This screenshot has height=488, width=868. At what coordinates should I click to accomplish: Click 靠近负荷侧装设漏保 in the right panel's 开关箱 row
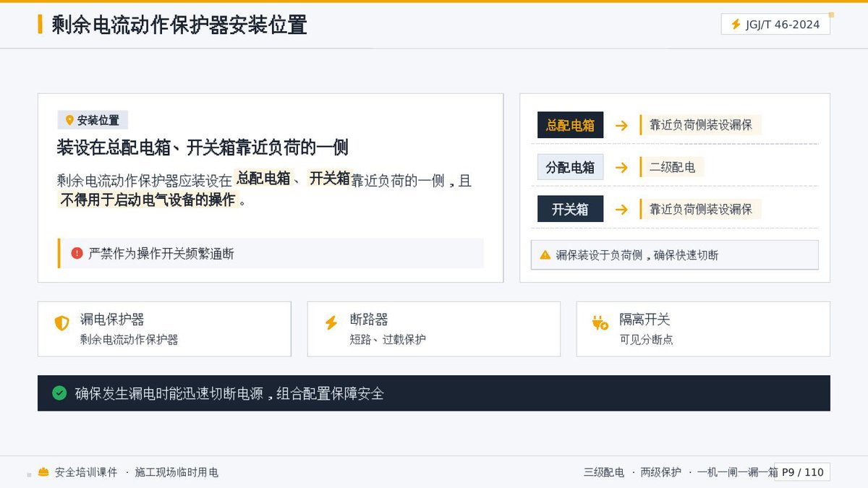(701, 210)
